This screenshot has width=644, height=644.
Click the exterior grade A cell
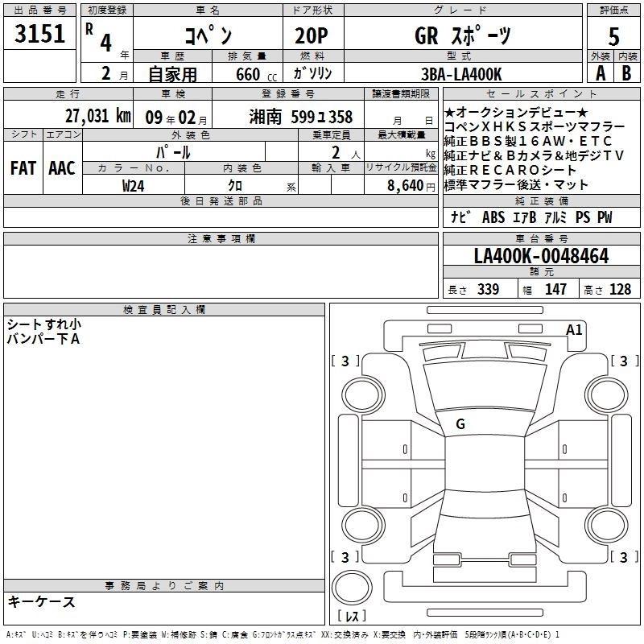[x=600, y=72]
